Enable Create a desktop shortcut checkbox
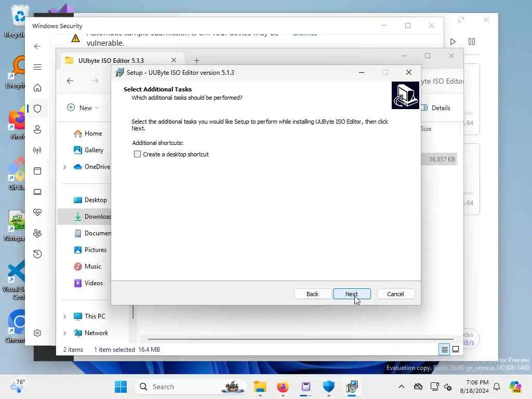532x399 pixels. coord(137,154)
